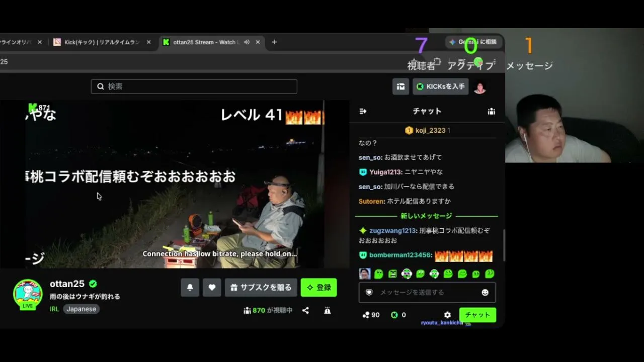
Task: Open zugzwang1213's chat username
Action: click(x=393, y=231)
